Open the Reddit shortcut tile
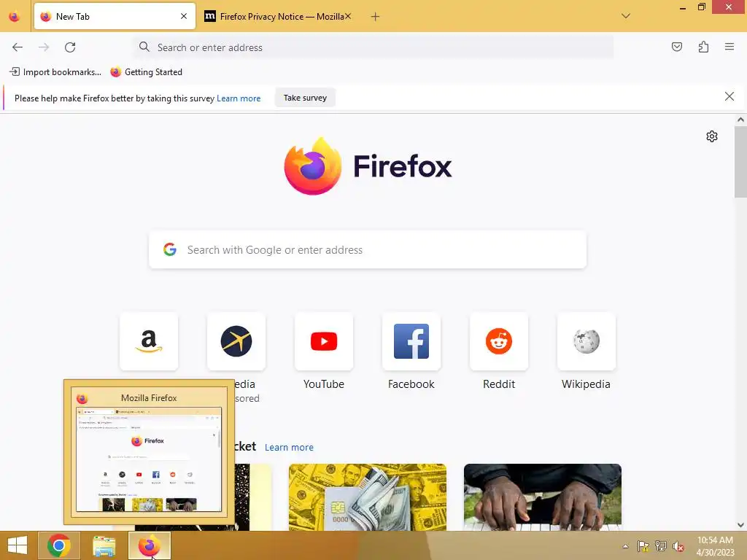The width and height of the screenshot is (747, 560). click(499, 341)
